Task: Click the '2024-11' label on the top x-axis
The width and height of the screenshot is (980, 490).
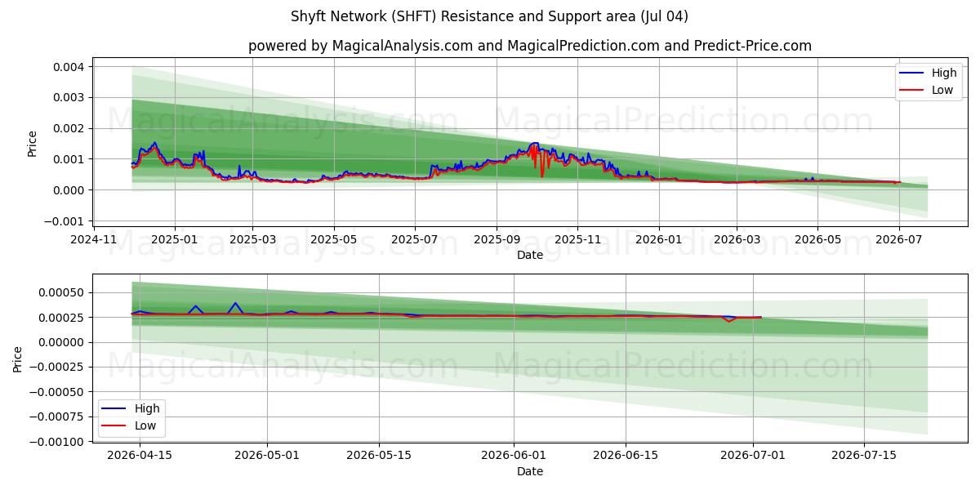Action: coord(94,239)
